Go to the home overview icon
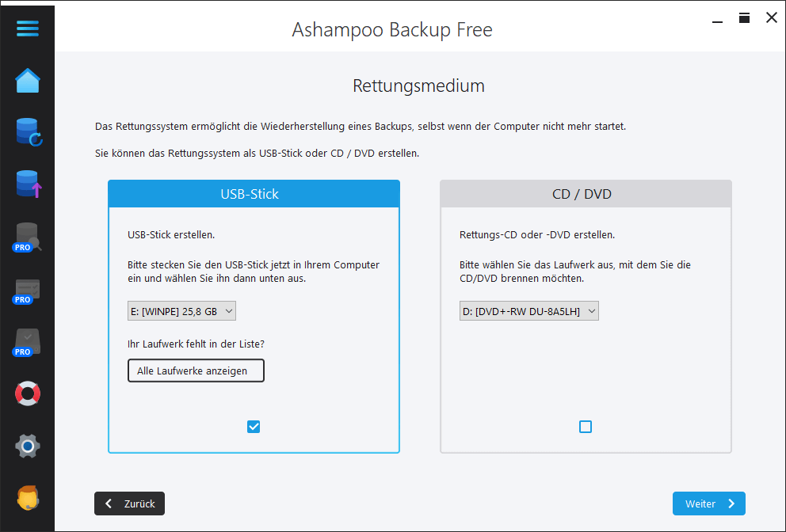Screen dimensions: 786x532 point(27,80)
